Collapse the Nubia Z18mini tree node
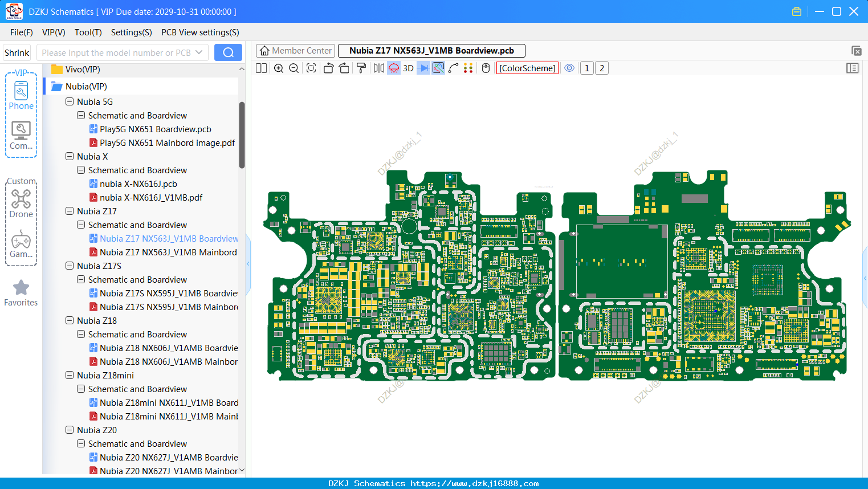 click(70, 375)
